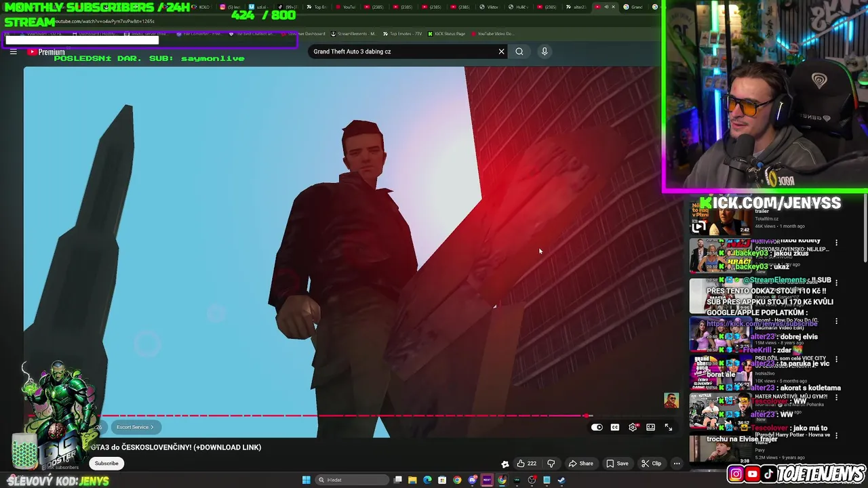The image size is (868, 488).
Task: Clear the YouTube search box text
Action: tap(502, 52)
